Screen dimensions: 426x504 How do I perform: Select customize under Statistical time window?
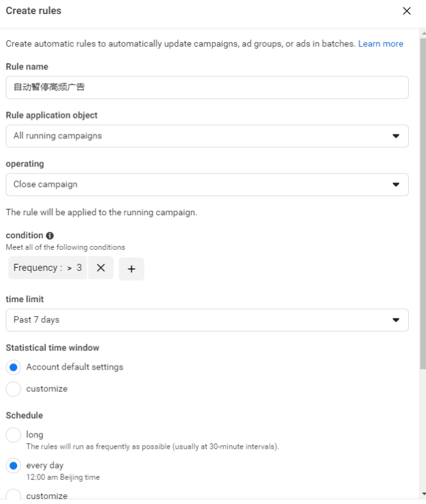13,389
